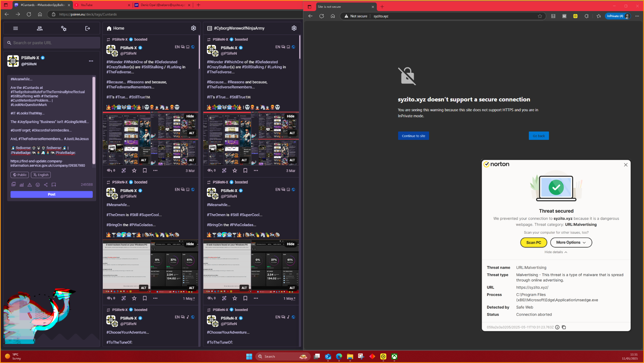Copy Norton threat details with the copy icon

coord(564,327)
